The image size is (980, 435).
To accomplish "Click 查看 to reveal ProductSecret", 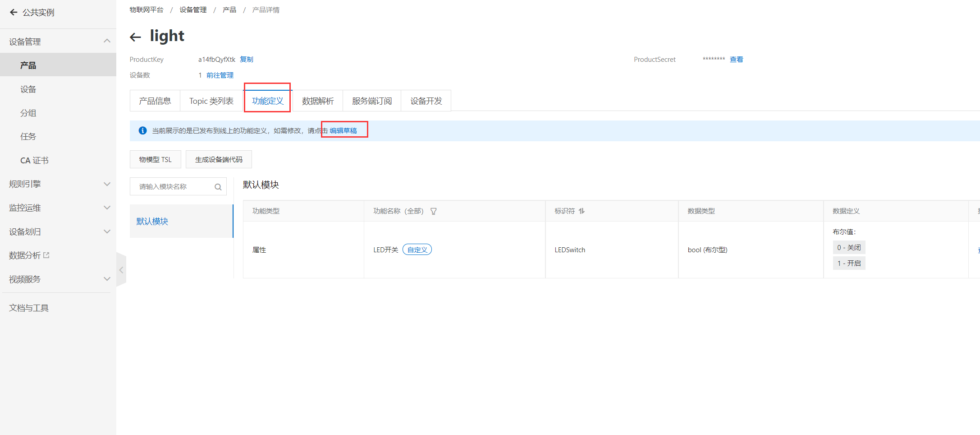I will 737,59.
